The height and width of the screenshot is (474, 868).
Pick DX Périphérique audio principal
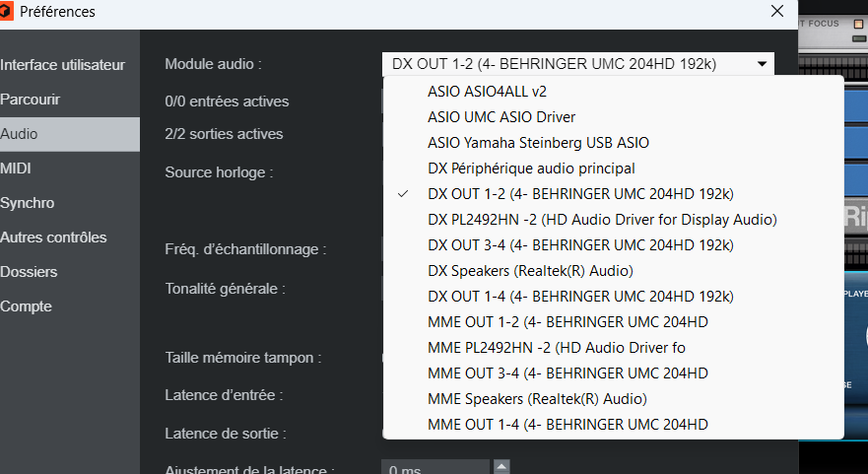point(614,169)
